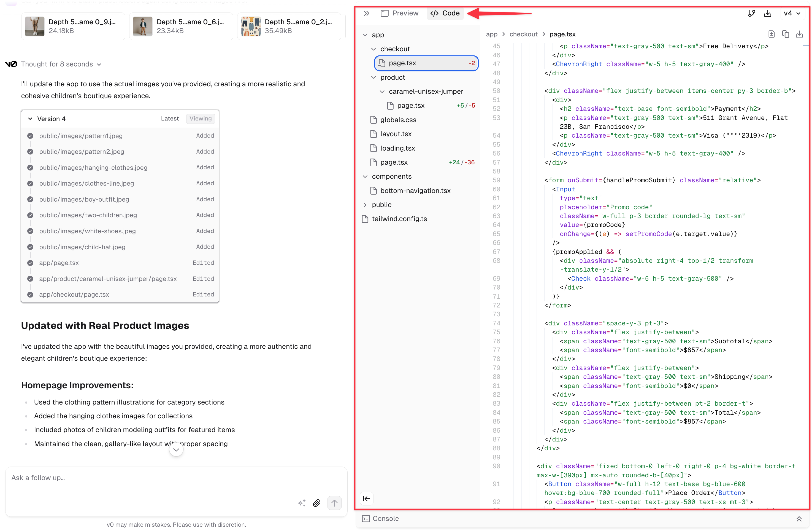Click the Depth 5...ame 0_2 image thumbnail

(x=251, y=26)
